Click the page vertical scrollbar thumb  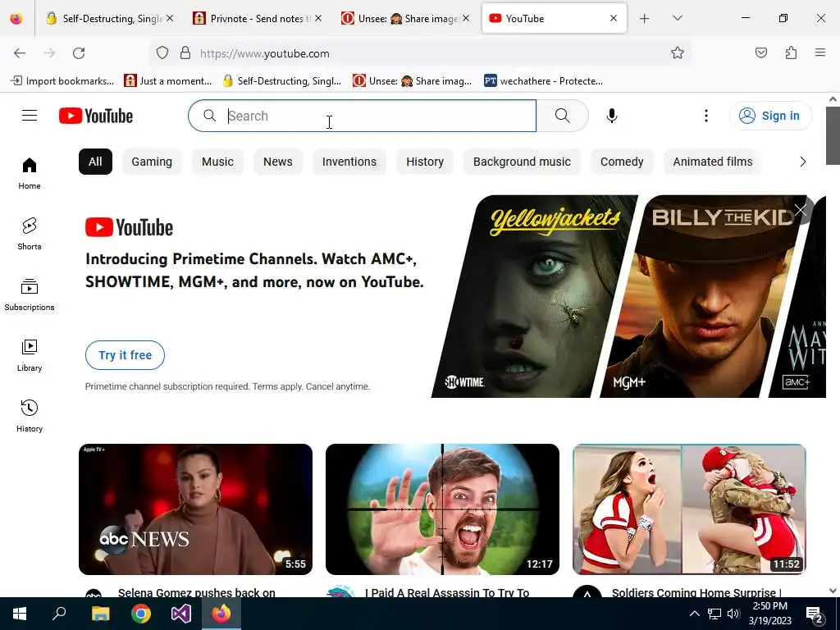[833, 135]
